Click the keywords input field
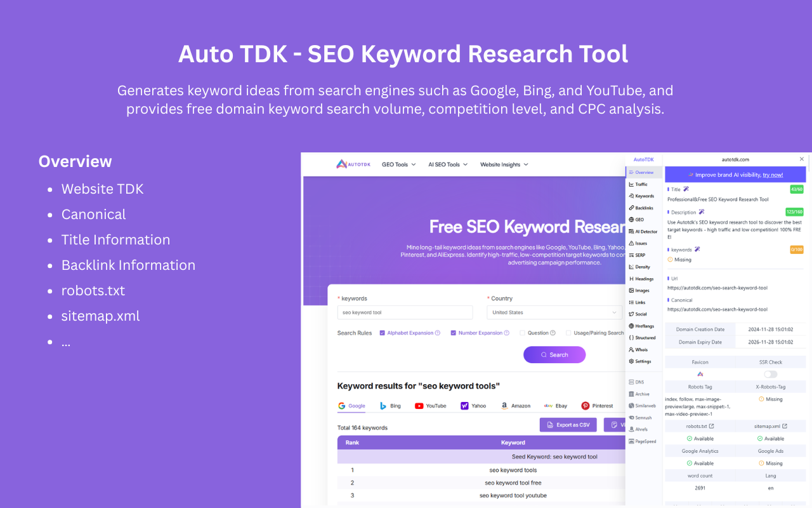The height and width of the screenshot is (508, 812). pyautogui.click(x=405, y=312)
